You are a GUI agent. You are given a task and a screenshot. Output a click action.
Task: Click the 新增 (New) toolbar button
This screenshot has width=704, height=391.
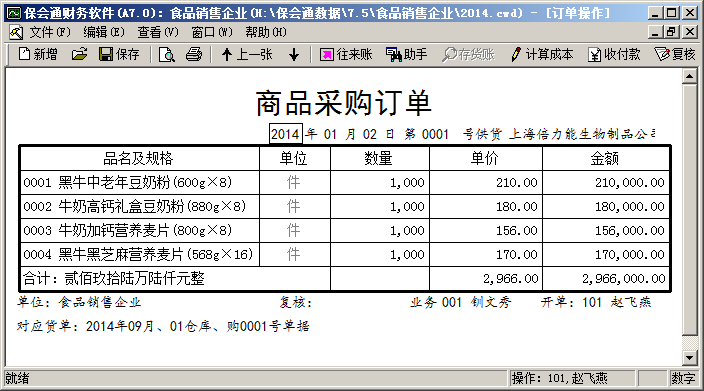coord(38,54)
